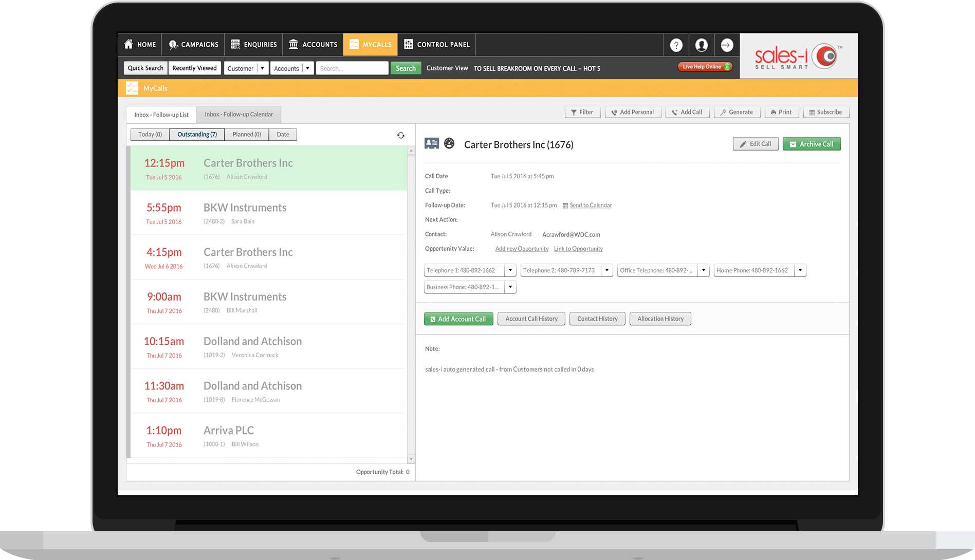Open the contact card icon beside Carter Brothers Inc

point(431,143)
